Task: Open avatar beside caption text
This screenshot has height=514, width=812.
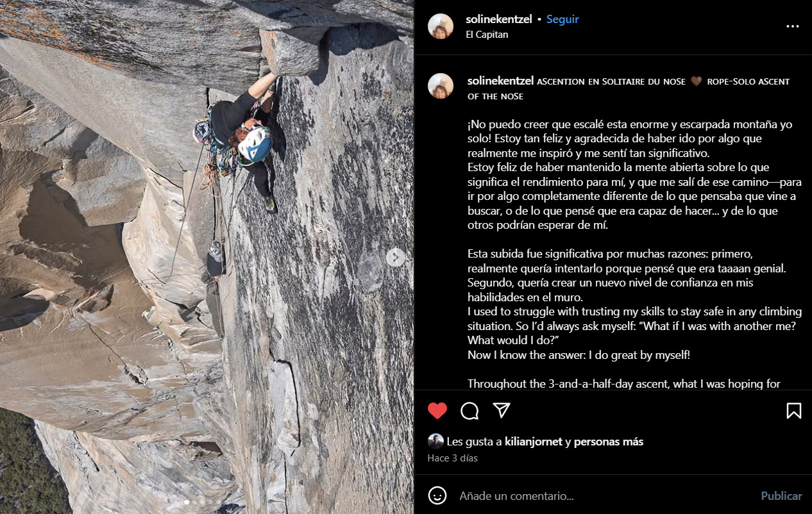Action: (x=441, y=86)
